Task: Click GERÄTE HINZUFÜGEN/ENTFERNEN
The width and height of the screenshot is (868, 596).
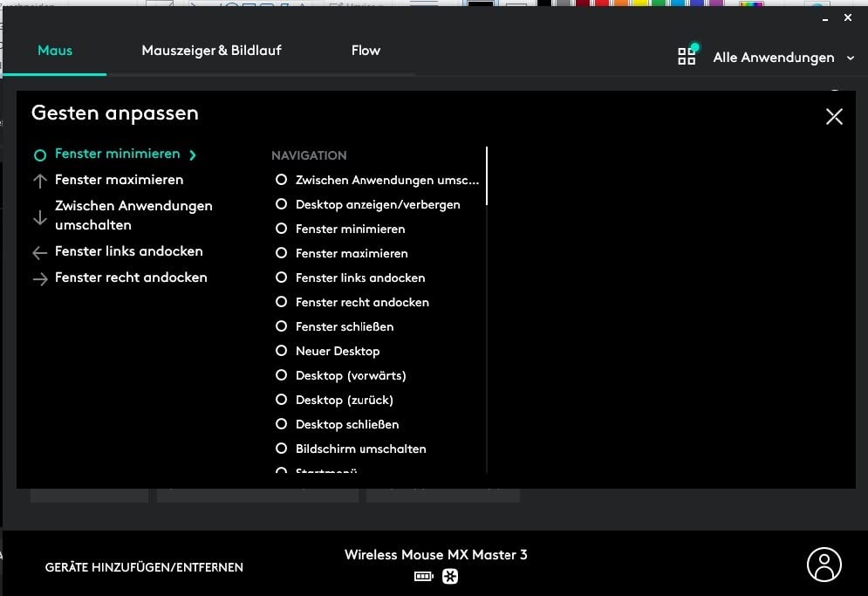Action: (x=144, y=567)
